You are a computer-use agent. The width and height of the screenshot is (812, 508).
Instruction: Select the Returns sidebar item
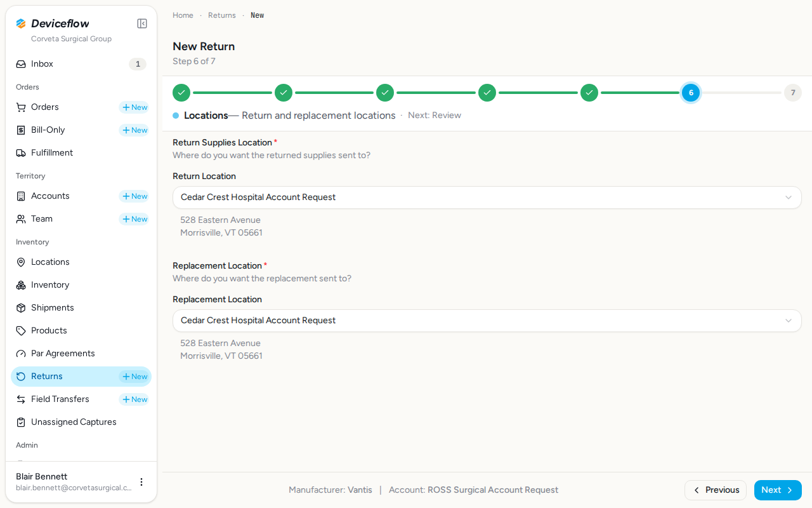click(x=81, y=377)
